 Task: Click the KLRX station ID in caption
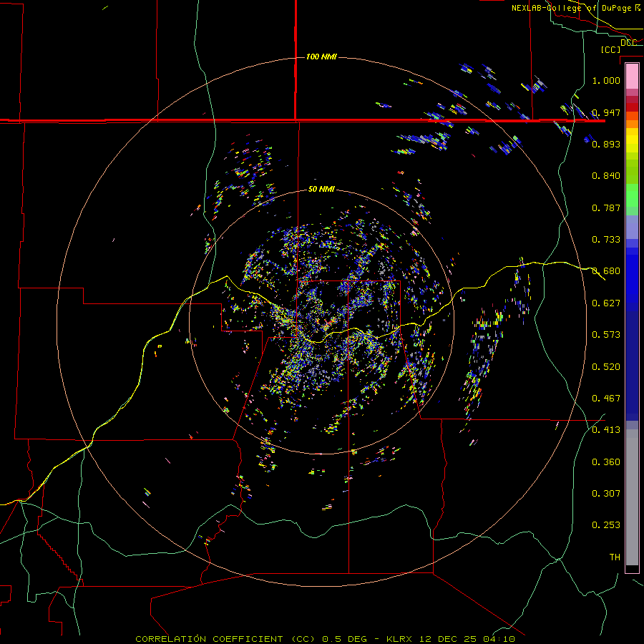pyautogui.click(x=400, y=639)
